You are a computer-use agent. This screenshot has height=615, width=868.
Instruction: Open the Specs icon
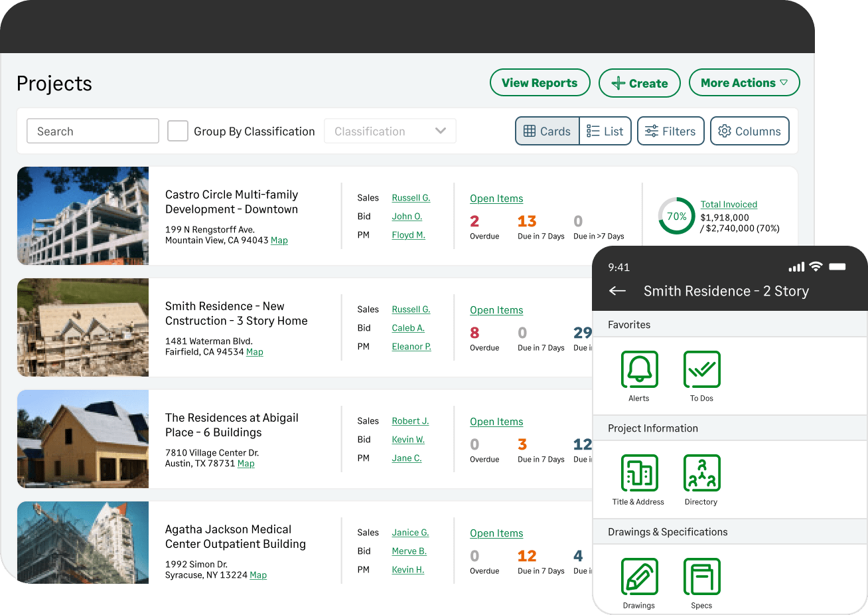701,576
